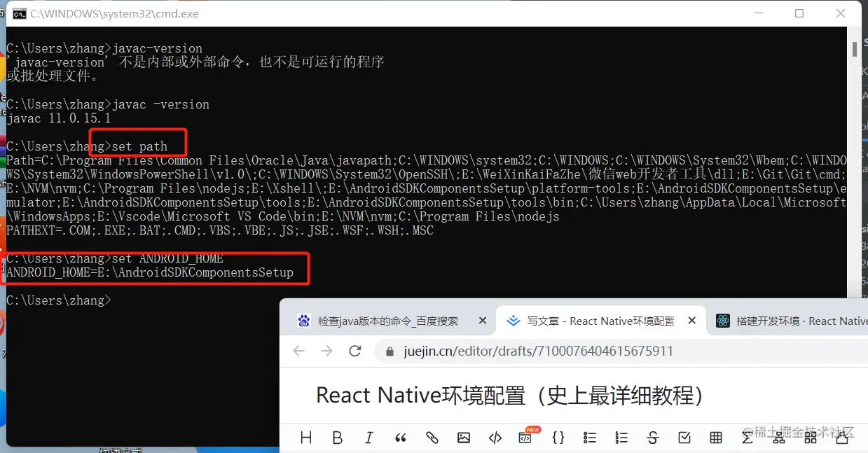Apply bold formatting
Screen dimensions: 868x453
pyautogui.click(x=337, y=437)
